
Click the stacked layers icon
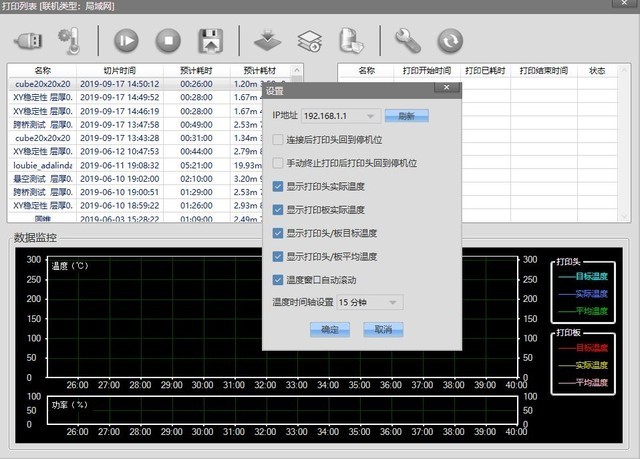click(309, 41)
